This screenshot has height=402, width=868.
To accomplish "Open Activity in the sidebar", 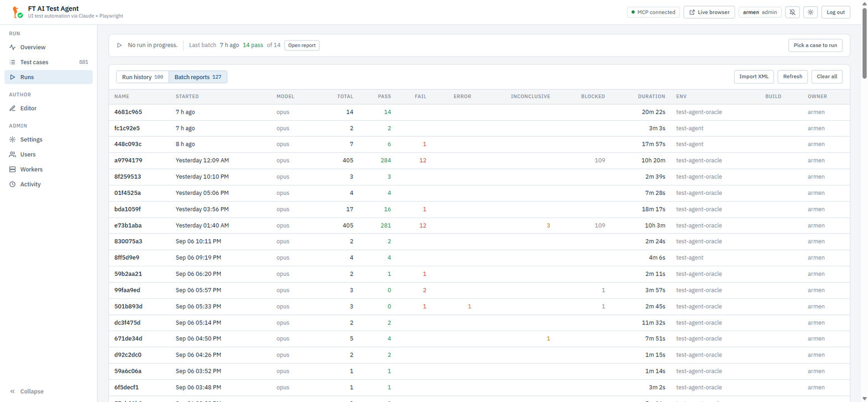I will [x=49, y=184].
